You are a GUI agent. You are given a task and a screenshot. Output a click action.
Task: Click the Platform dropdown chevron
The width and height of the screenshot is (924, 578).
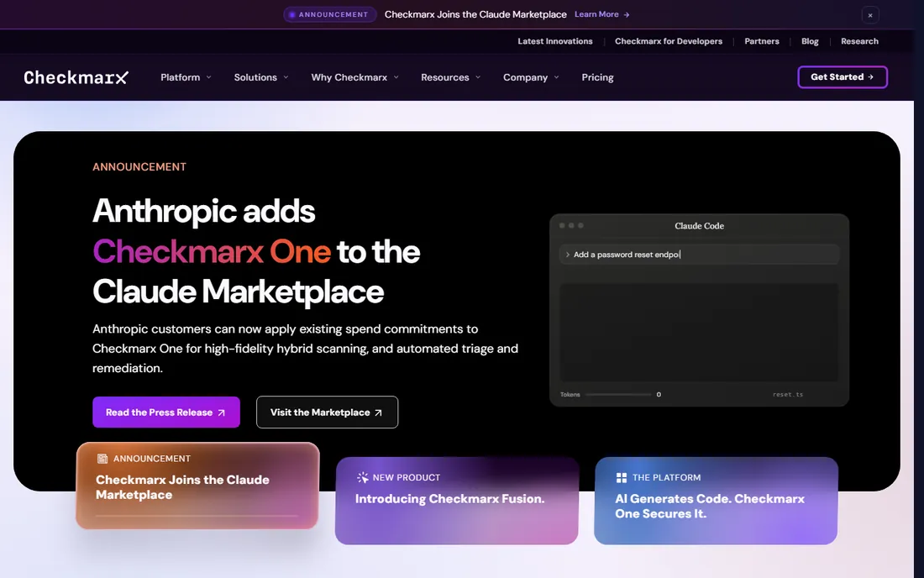(208, 77)
